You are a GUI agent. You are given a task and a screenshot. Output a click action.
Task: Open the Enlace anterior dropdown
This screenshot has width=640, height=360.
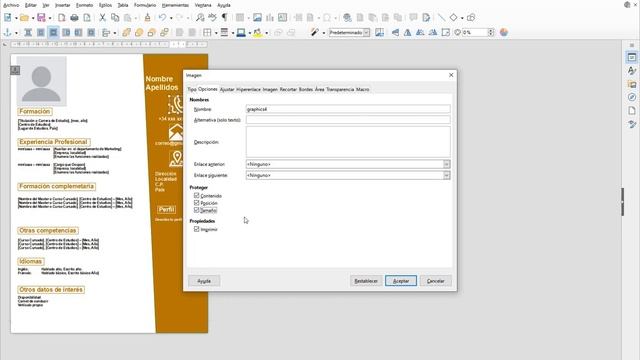447,164
